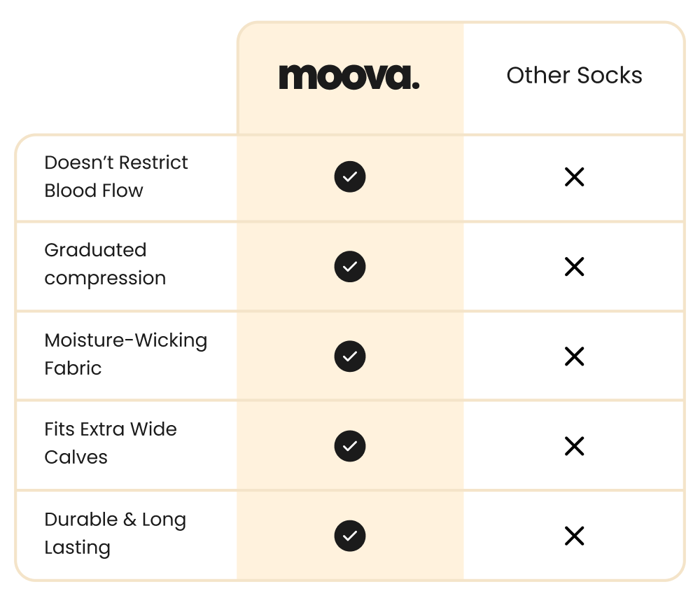Select the Durable & Long Lasting label
The height and width of the screenshot is (610, 700).
point(115,534)
